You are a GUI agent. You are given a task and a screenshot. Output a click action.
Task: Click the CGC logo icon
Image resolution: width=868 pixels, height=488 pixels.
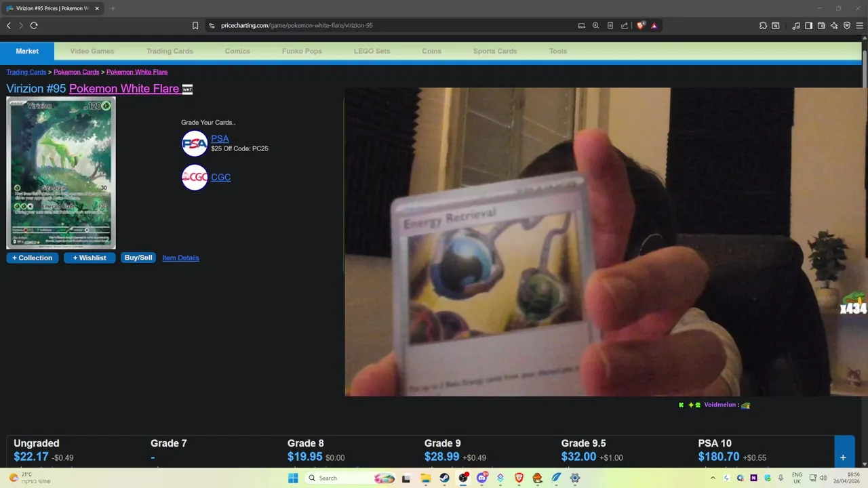pos(195,178)
